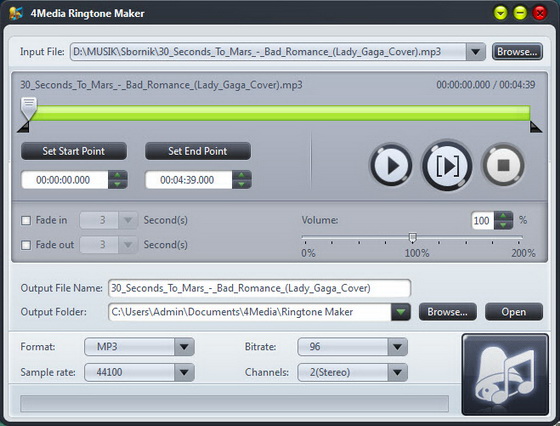Viewport: 560px width, 426px height.
Task: Click the end point triangle marker
Action: pos(535,127)
